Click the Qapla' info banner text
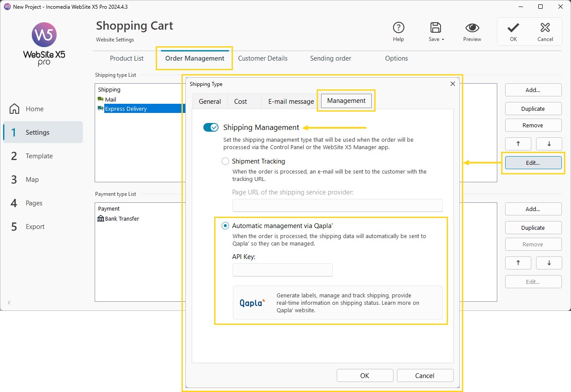Image resolution: width=571 pixels, height=392 pixels. [348, 303]
